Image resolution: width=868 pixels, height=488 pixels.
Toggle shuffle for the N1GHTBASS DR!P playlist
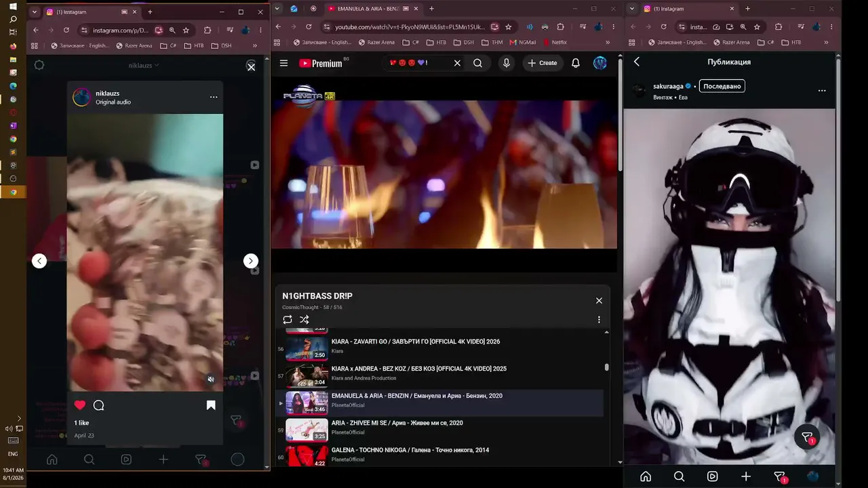304,319
